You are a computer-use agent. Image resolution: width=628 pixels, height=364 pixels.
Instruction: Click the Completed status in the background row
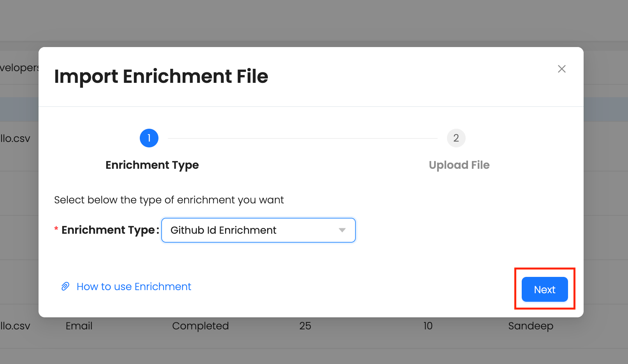coord(200,326)
